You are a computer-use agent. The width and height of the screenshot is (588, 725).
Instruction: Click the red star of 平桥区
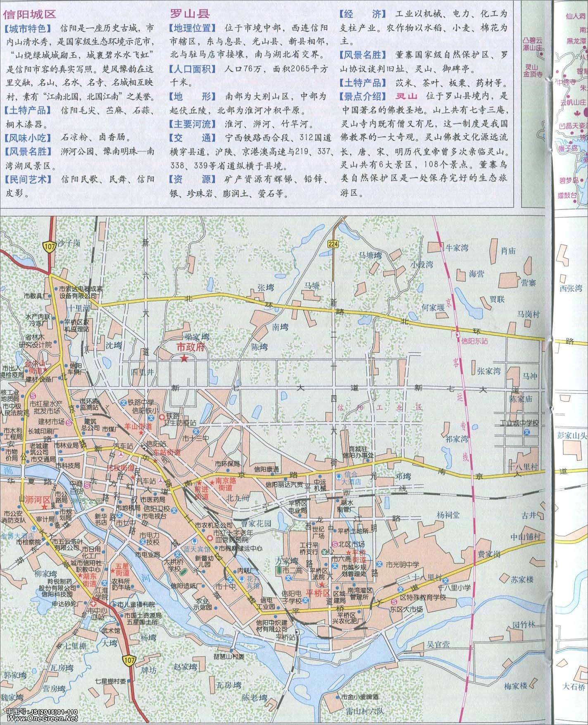coord(322,585)
